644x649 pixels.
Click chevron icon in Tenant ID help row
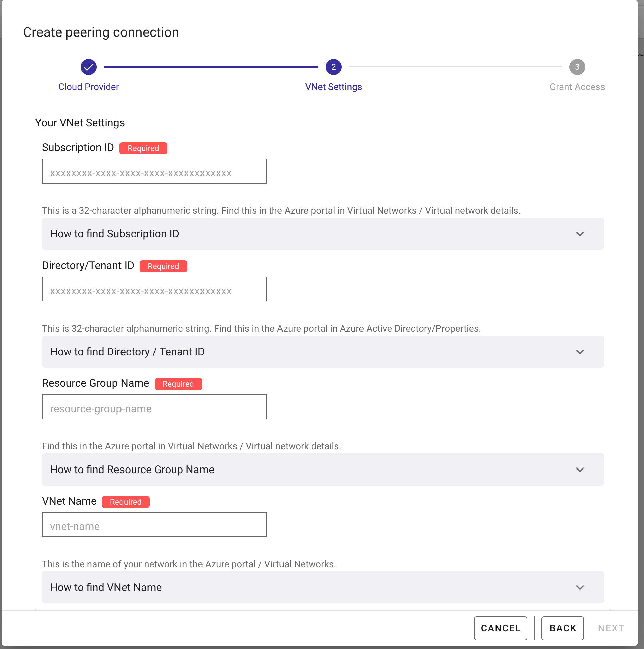580,352
